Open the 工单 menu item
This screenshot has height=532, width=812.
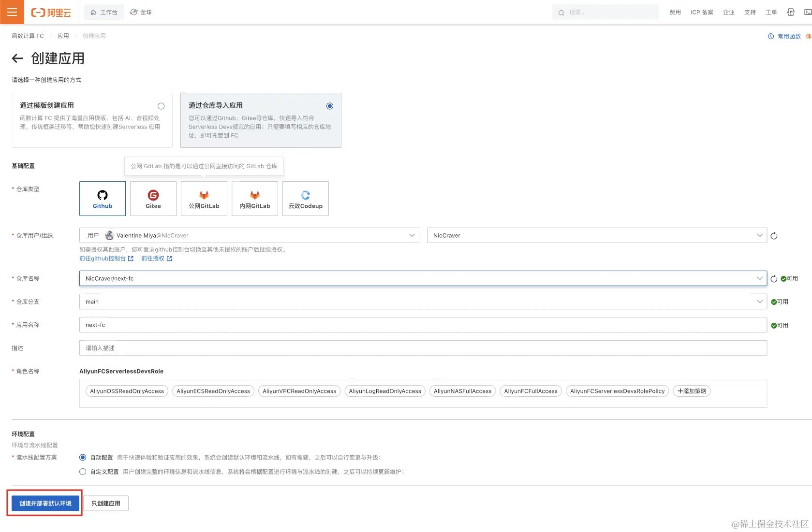771,12
